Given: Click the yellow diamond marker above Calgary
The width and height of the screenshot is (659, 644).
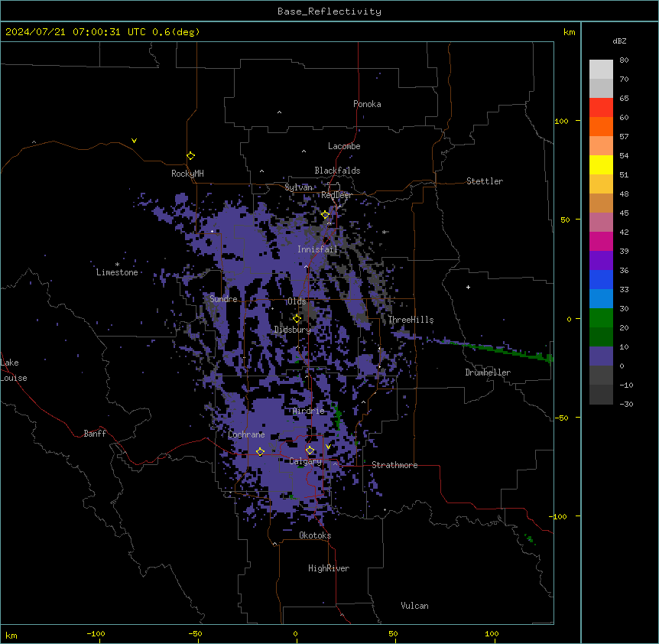Looking at the screenshot, I should [x=310, y=450].
